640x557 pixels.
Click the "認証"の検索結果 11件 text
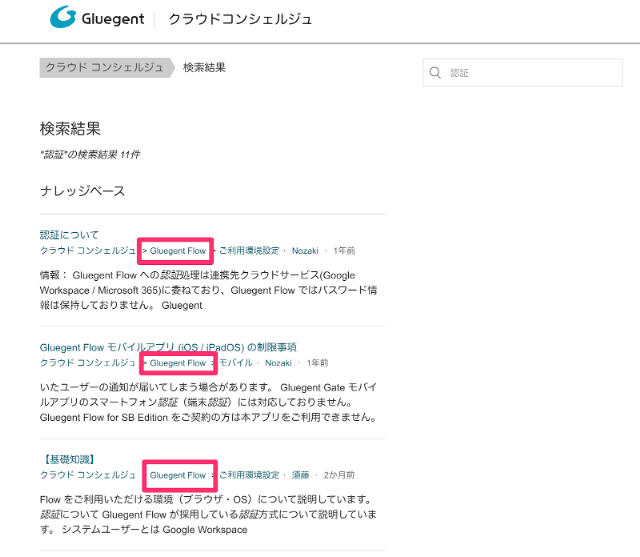90,155
